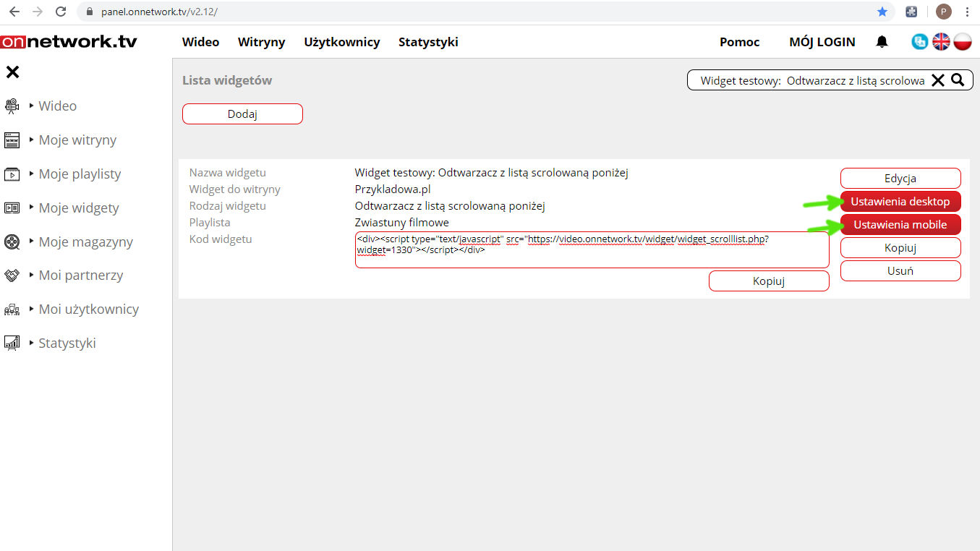Switch language to Polish flag

962,42
